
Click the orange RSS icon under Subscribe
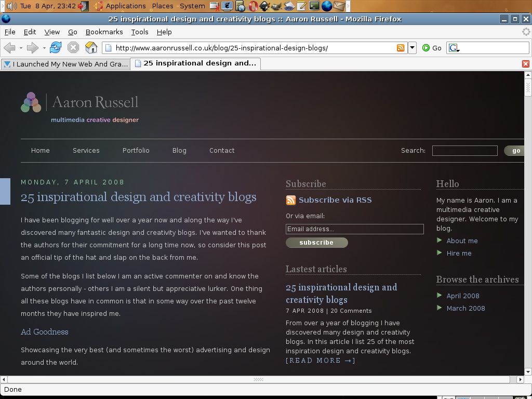291,200
